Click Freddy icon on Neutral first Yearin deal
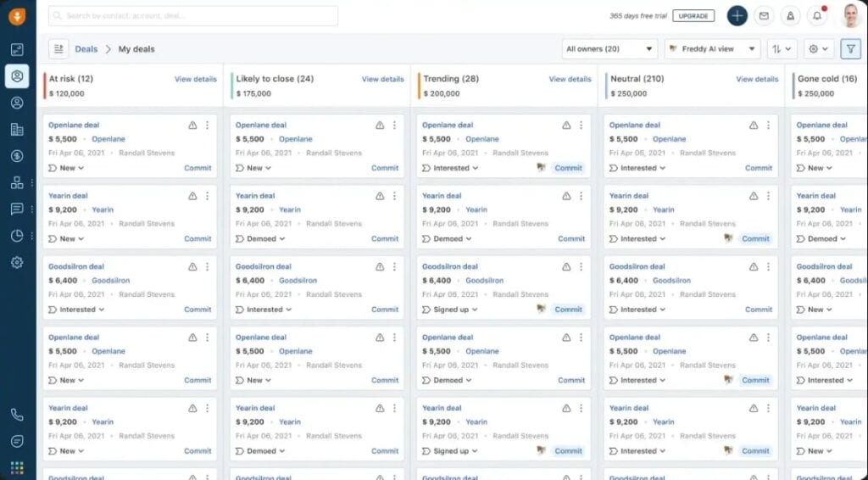The width and height of the screenshot is (868, 480). click(x=728, y=238)
